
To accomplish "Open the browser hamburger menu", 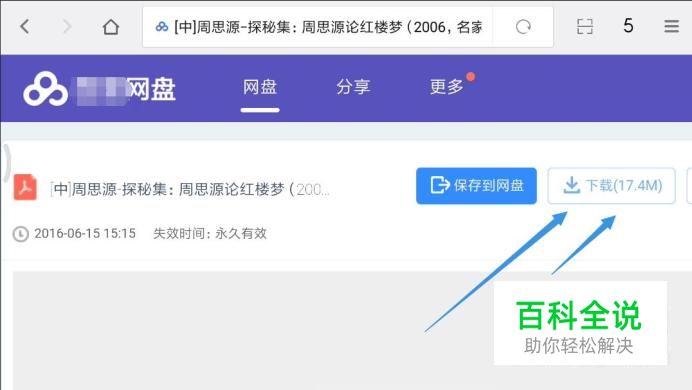I will click(x=671, y=26).
